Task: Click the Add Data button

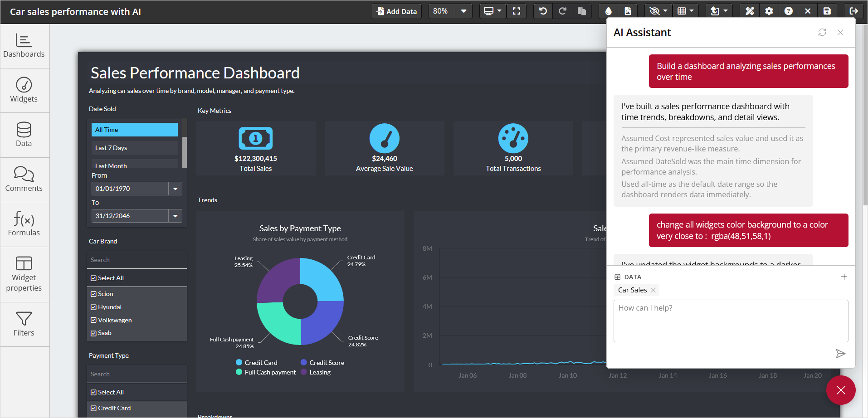Action: (x=396, y=11)
